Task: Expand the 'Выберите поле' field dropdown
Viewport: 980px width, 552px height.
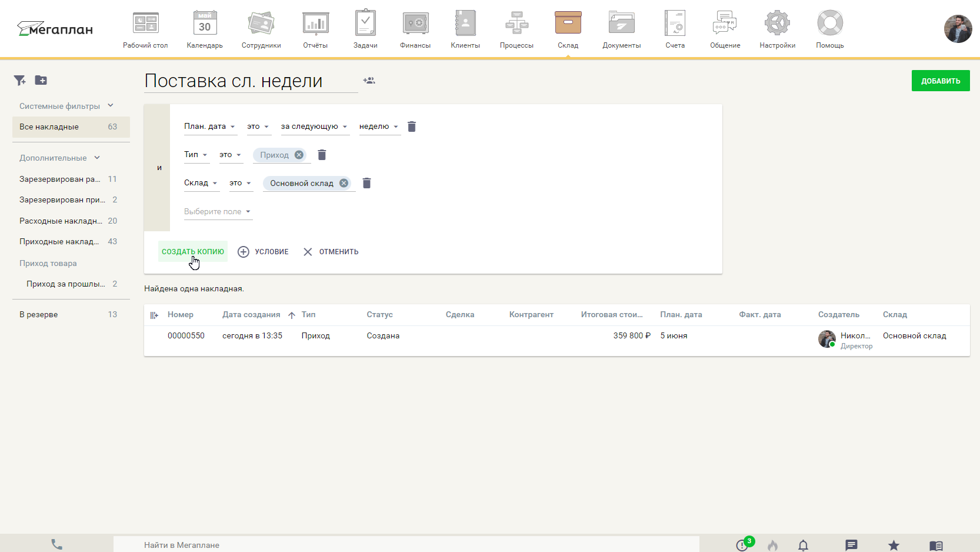Action: pos(218,212)
